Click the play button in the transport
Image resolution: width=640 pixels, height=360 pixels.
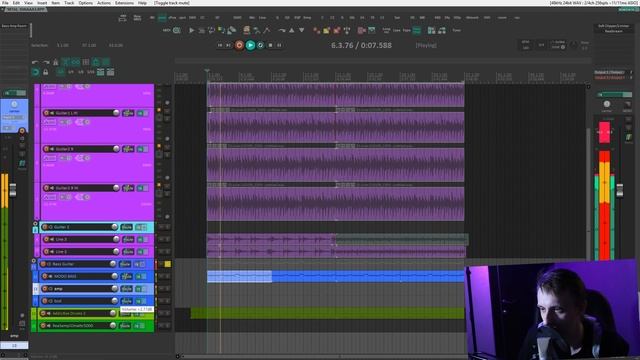(250, 45)
